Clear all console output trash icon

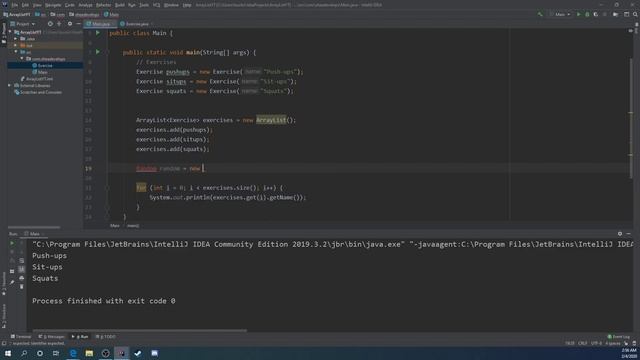pyautogui.click(x=22, y=287)
